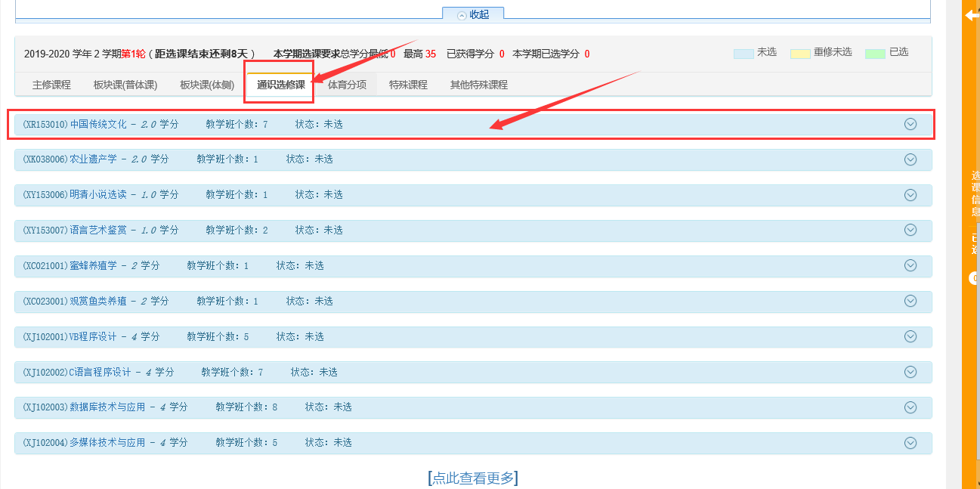
Task: Click the 农业遗产学 row chevron icon
Action: (910, 159)
